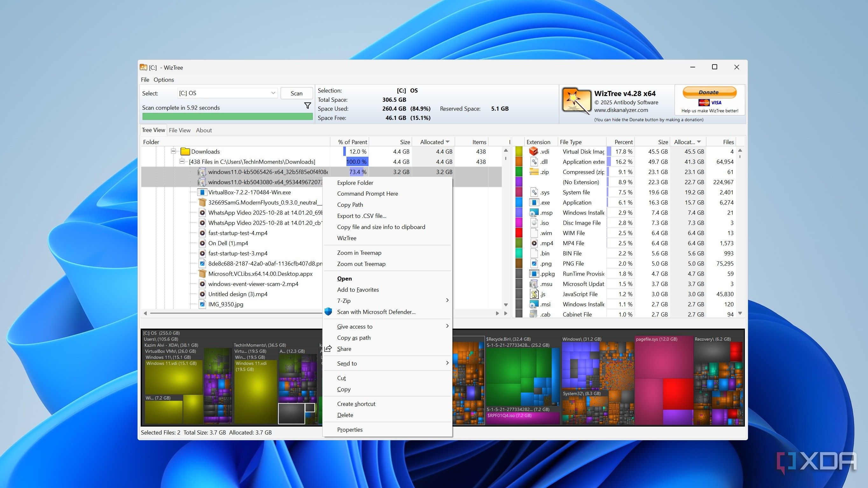Expand the Send to submenu
The height and width of the screenshot is (488, 868).
[x=447, y=363]
